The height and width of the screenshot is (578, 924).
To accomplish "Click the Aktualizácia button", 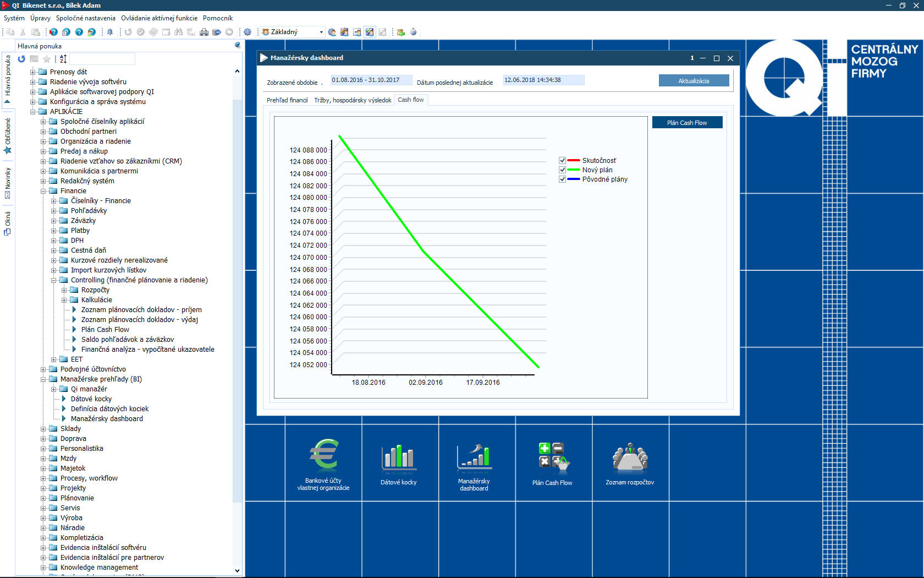I will [694, 81].
